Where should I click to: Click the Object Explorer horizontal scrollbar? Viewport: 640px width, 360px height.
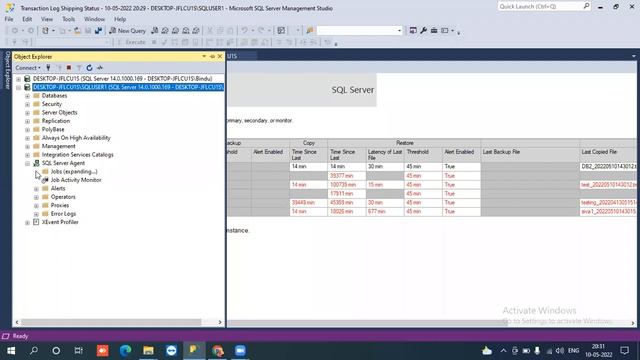[x=111, y=322]
